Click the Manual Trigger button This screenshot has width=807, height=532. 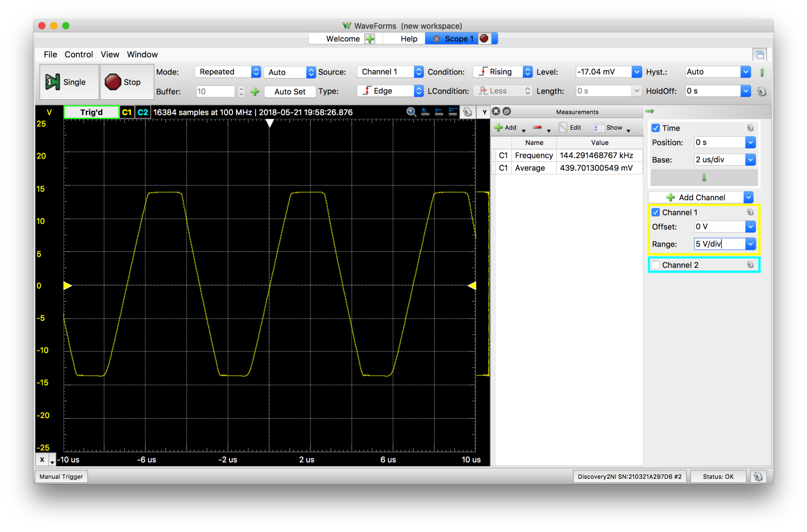(61, 476)
